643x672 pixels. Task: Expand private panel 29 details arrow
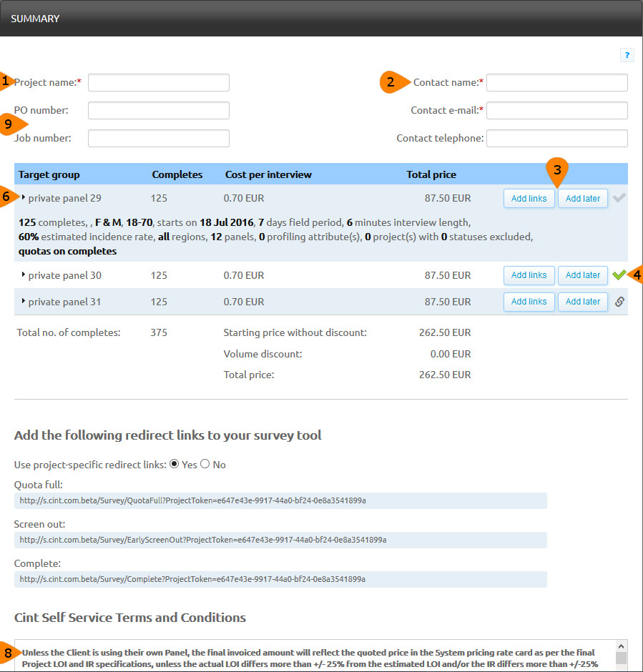[23, 197]
